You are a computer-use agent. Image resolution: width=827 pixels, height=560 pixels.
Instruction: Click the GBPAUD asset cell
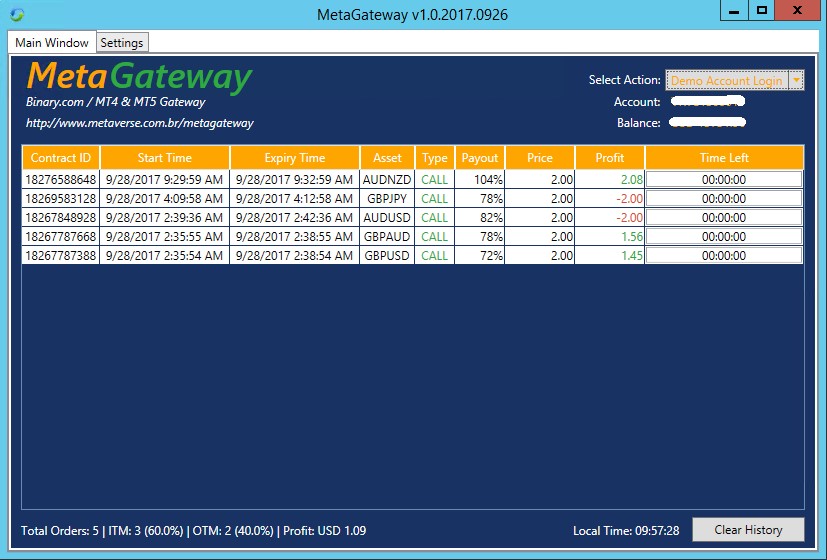(387, 237)
